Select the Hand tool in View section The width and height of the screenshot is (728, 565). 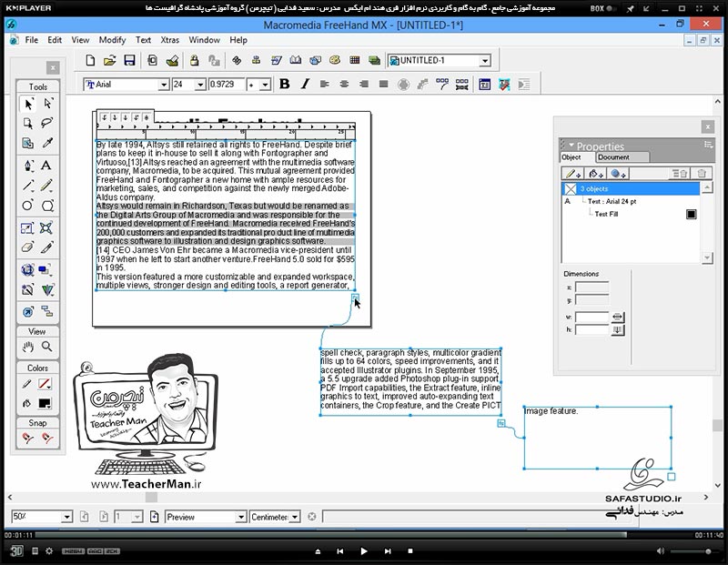(x=28, y=347)
